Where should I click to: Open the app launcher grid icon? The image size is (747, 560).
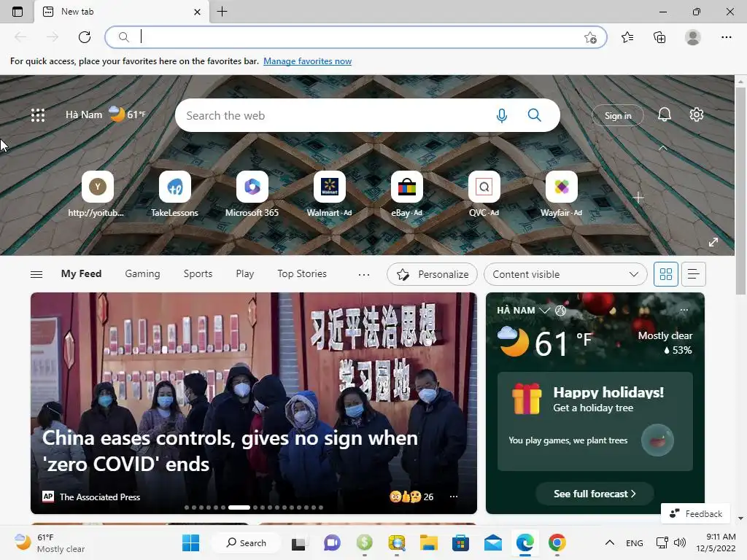[x=38, y=114]
